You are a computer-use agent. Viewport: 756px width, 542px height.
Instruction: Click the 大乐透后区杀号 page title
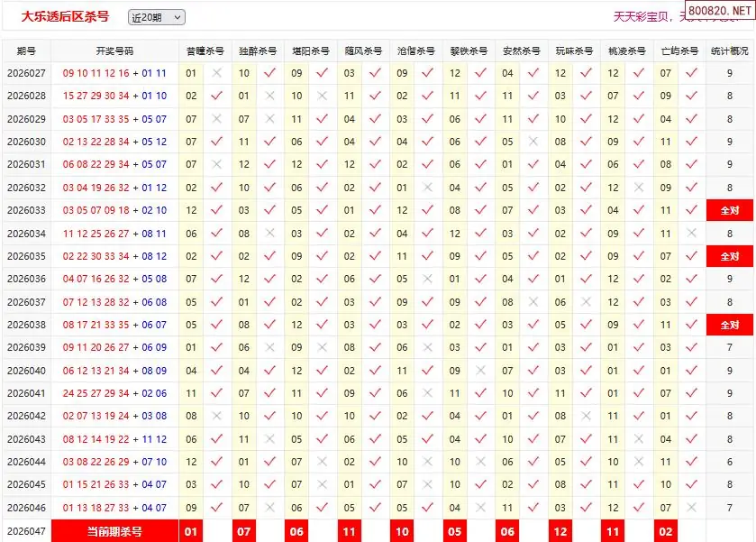65,16
